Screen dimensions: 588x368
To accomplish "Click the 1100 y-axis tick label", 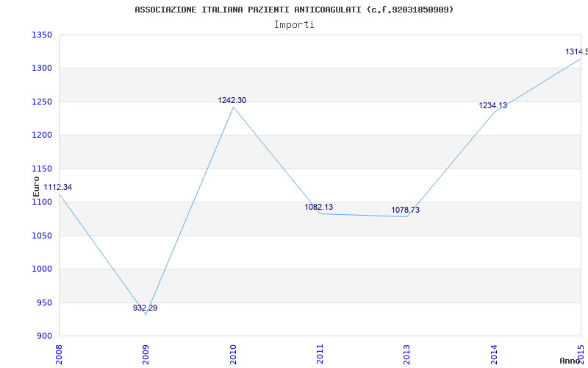I will (x=41, y=202).
